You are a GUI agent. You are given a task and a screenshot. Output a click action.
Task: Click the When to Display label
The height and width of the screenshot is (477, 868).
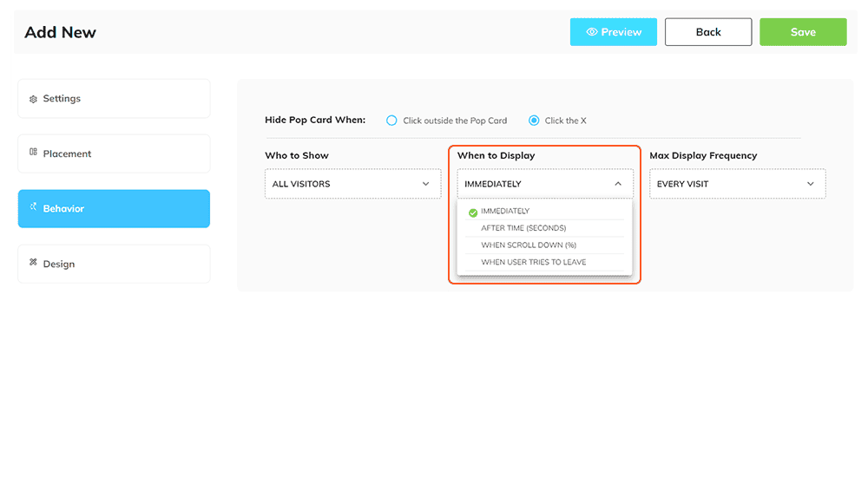point(496,155)
